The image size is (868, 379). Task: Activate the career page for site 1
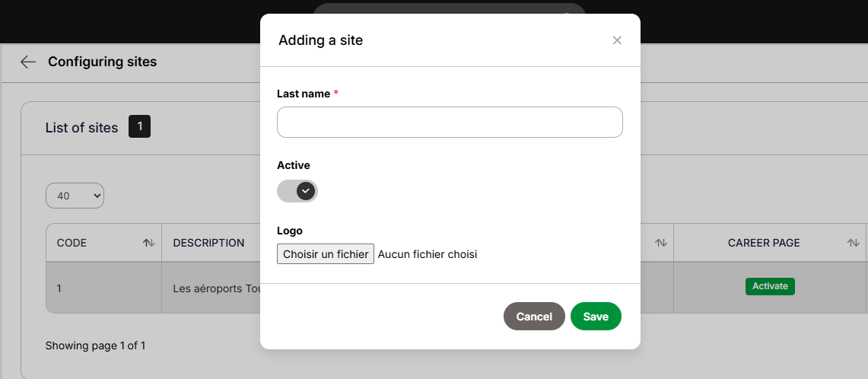click(769, 286)
